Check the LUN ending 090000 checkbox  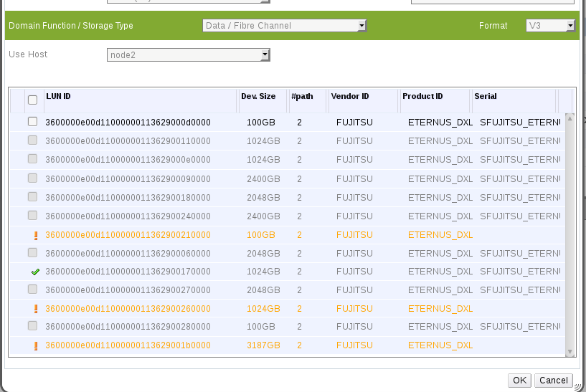[32, 178]
